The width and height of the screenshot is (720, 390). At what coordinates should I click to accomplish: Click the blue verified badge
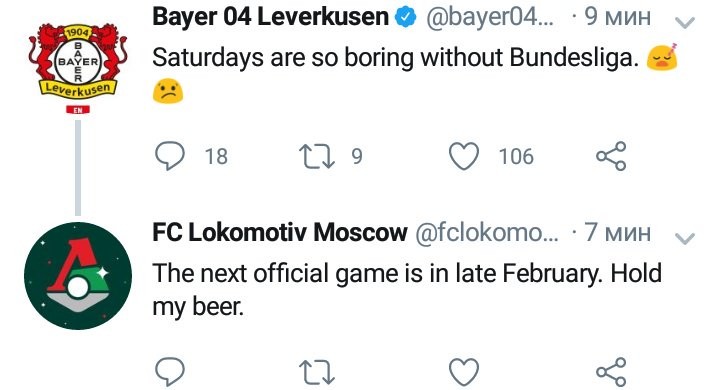point(405,17)
